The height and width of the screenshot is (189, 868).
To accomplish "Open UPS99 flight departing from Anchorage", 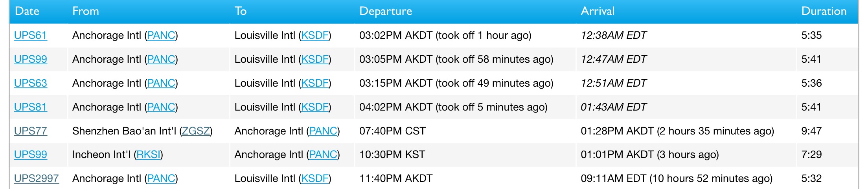I will coord(30,59).
